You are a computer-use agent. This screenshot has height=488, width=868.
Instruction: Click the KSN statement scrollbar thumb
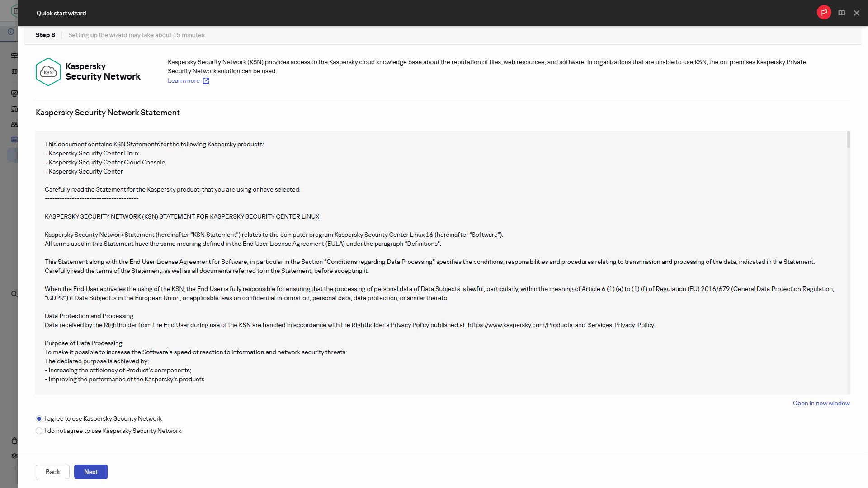pyautogui.click(x=848, y=140)
